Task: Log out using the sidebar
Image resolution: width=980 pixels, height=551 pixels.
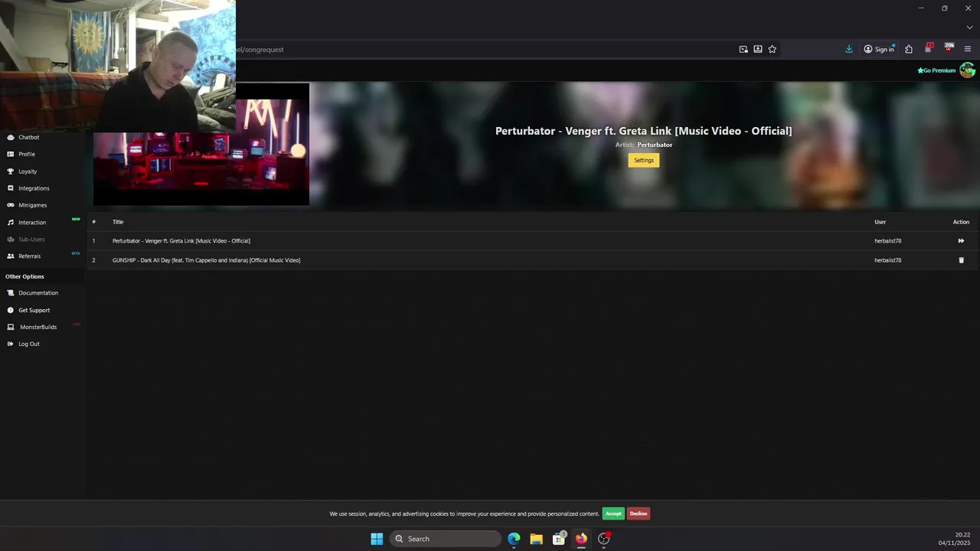Action: [29, 344]
